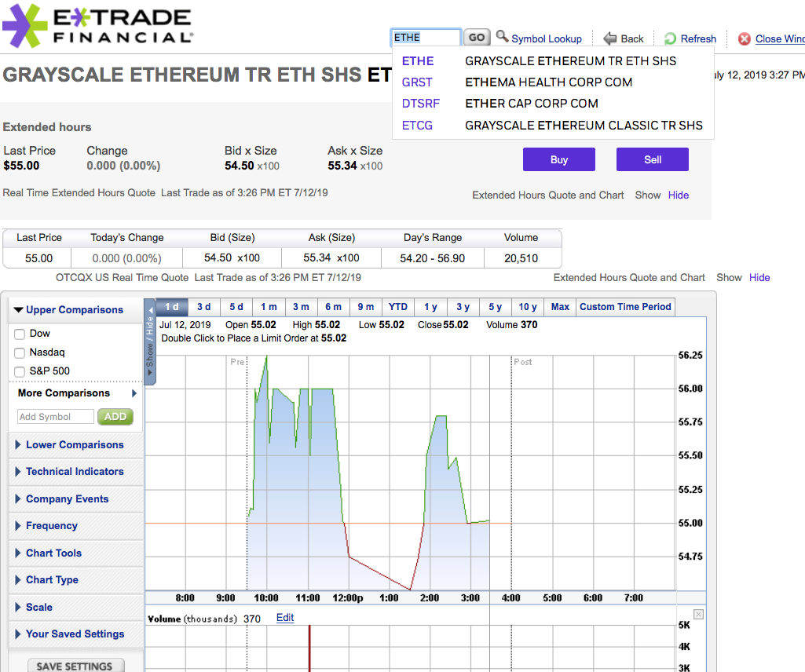The image size is (805, 672).
Task: Click the Symbol Lookup magnifier icon
Action: pos(502,36)
